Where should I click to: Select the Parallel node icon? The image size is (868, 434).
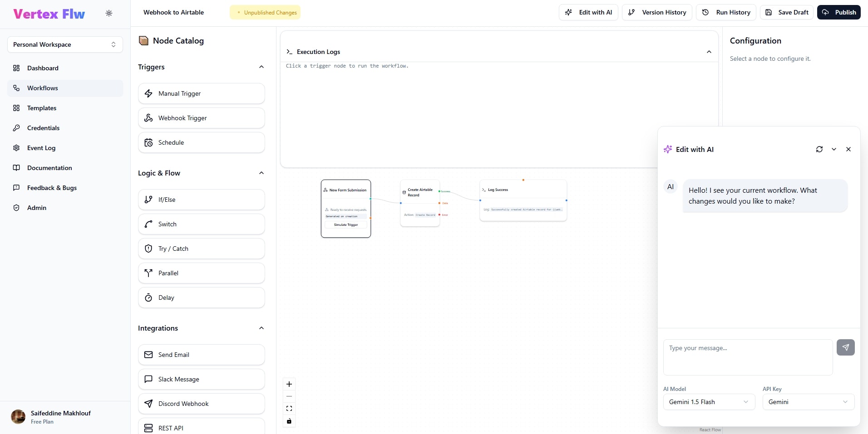point(148,273)
